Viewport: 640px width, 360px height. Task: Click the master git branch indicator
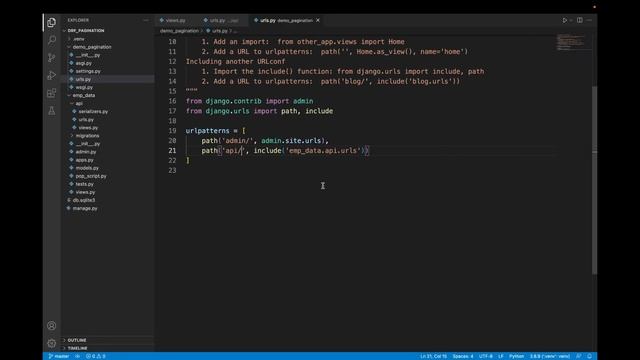pyautogui.click(x=59, y=356)
